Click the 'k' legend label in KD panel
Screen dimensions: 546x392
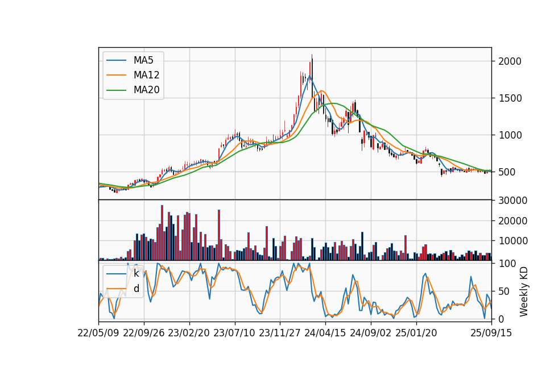click(x=136, y=273)
